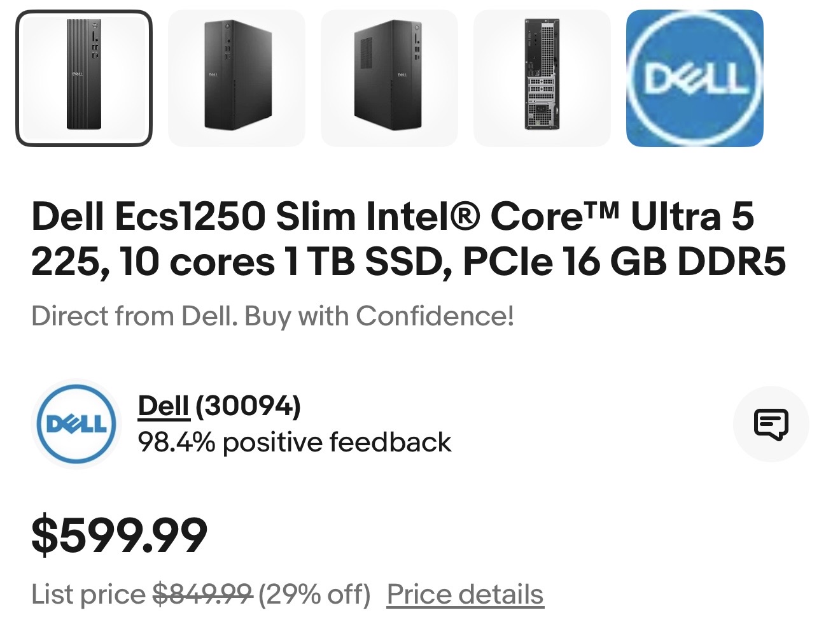The height and width of the screenshot is (638, 840).
Task: Open the 98.4% positive feedback text
Action: [294, 442]
